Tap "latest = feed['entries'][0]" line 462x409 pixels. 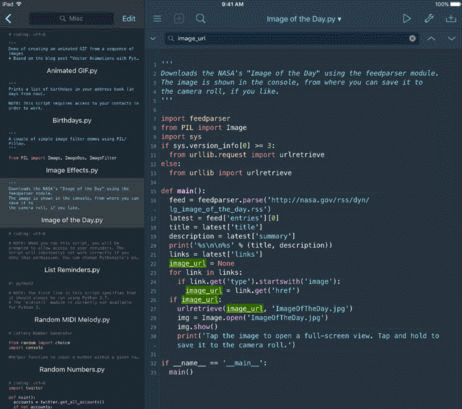point(224,218)
